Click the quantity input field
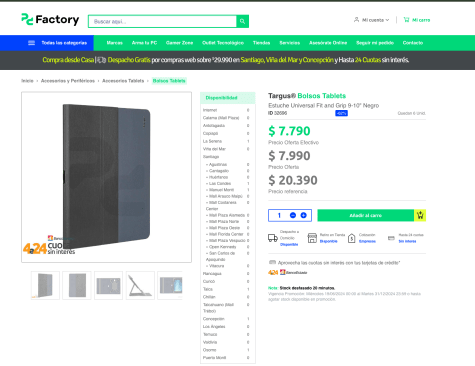475x366 pixels. 279,215
